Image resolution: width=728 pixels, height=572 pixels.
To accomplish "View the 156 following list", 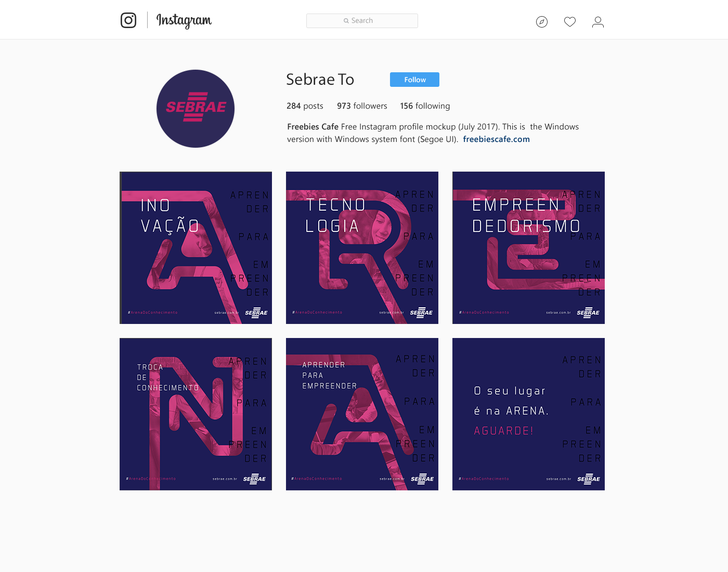I will [425, 106].
